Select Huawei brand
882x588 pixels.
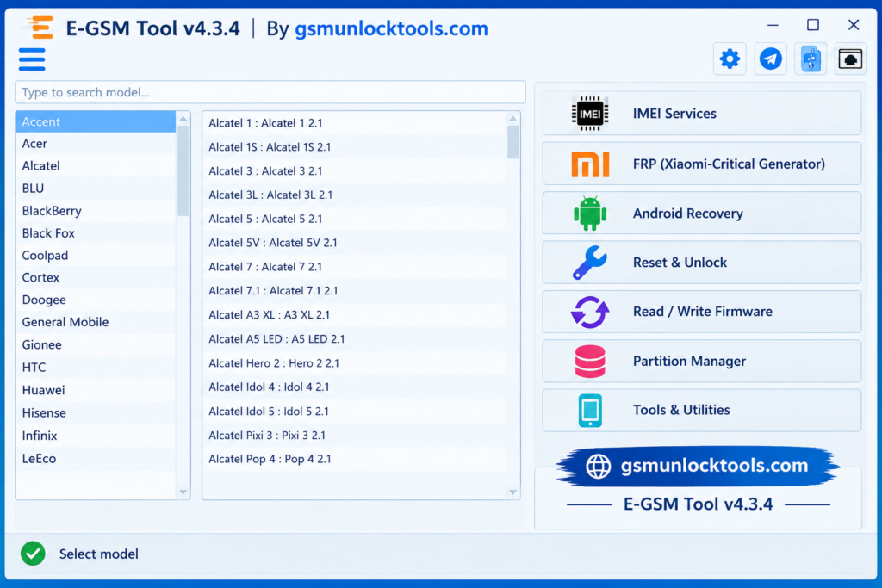click(95, 390)
